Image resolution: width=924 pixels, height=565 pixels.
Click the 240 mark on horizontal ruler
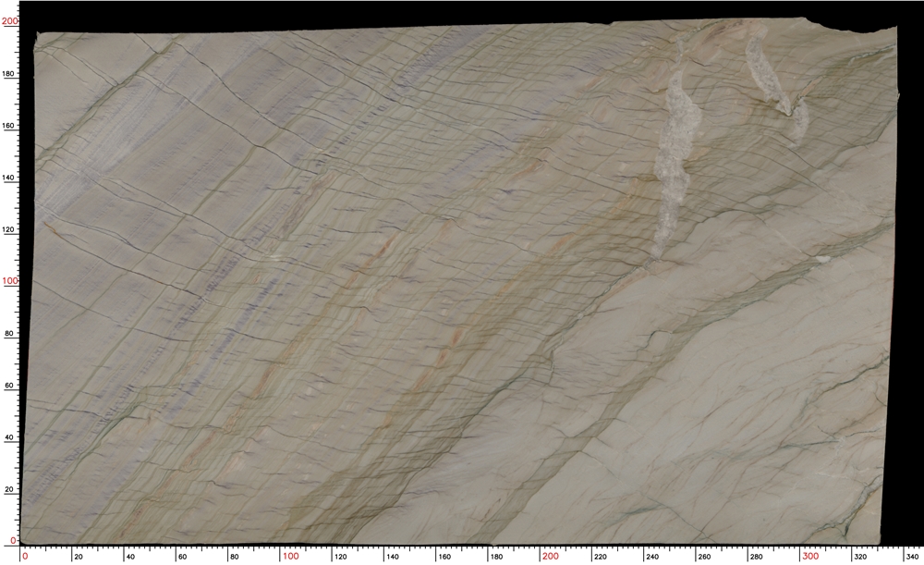pyautogui.click(x=652, y=557)
